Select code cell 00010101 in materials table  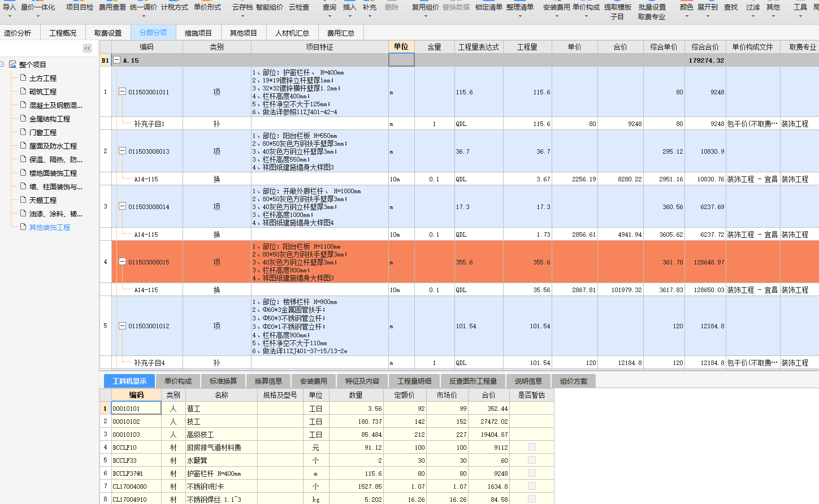tap(136, 408)
